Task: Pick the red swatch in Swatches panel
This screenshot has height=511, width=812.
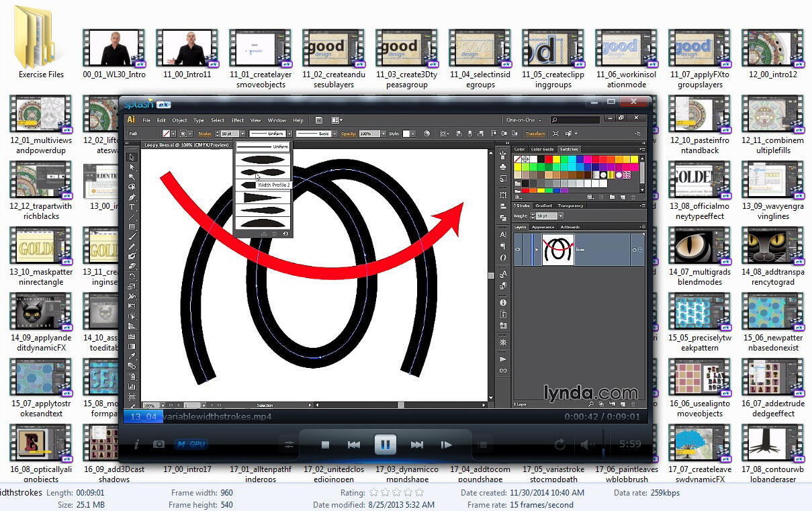Action: click(x=548, y=159)
